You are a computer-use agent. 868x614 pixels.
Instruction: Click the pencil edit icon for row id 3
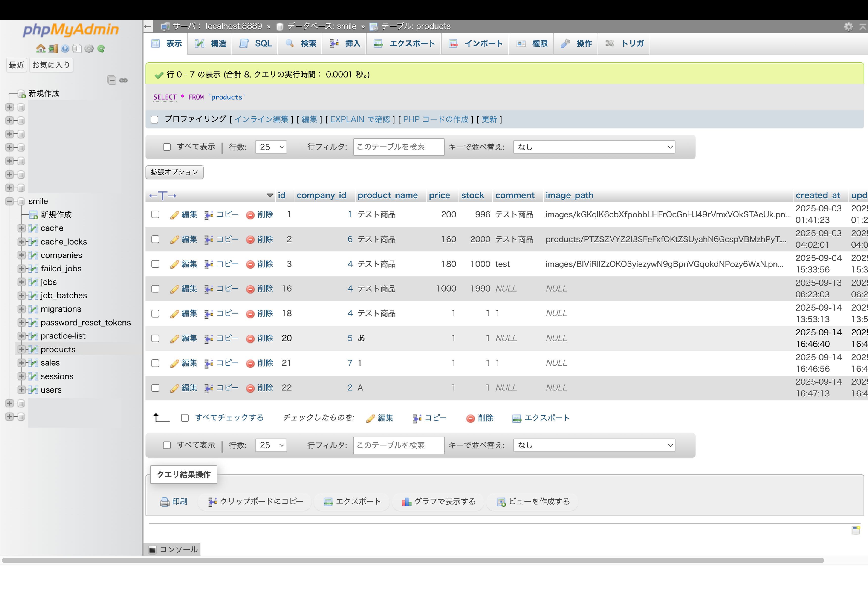(174, 264)
